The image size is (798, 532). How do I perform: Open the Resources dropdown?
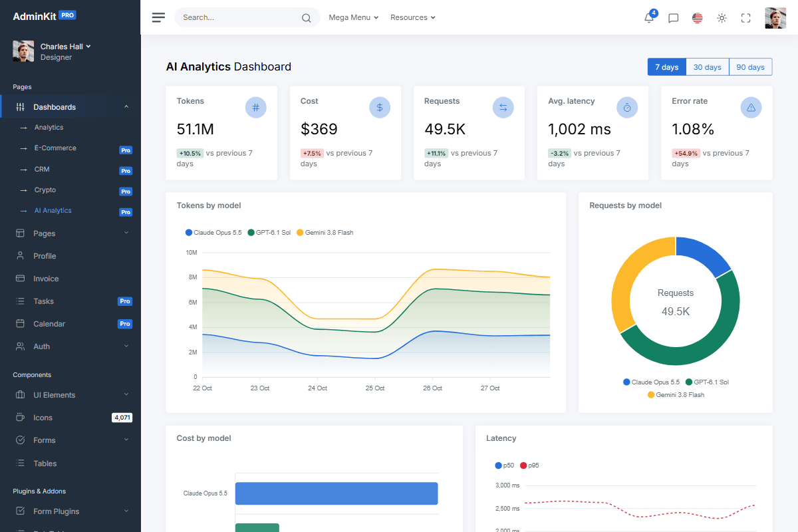pyautogui.click(x=413, y=17)
